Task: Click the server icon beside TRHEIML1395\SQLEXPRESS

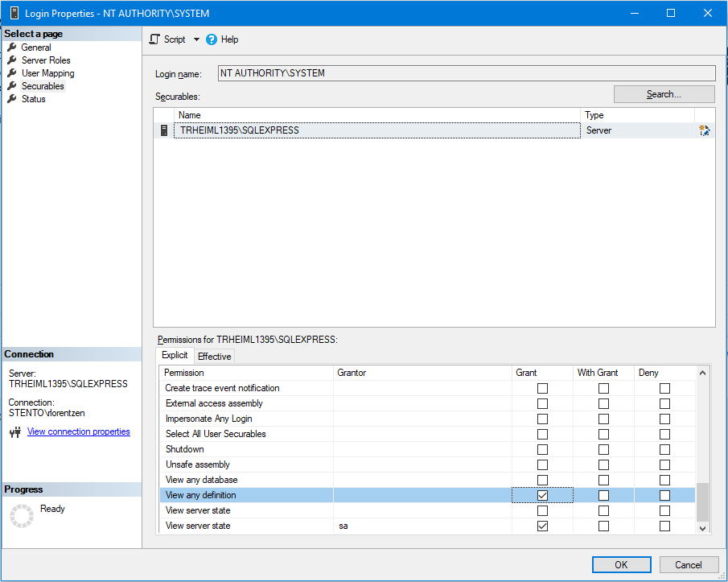Action: (x=164, y=130)
